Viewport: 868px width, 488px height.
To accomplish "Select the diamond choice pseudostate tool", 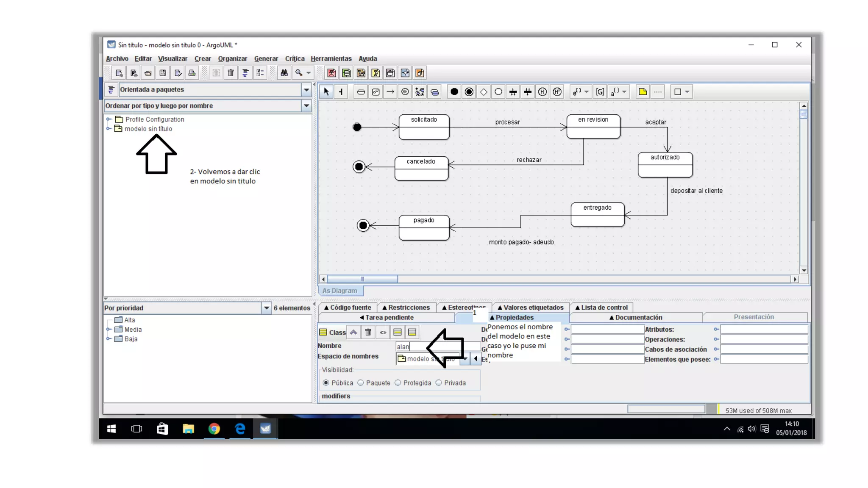I will [x=484, y=91].
